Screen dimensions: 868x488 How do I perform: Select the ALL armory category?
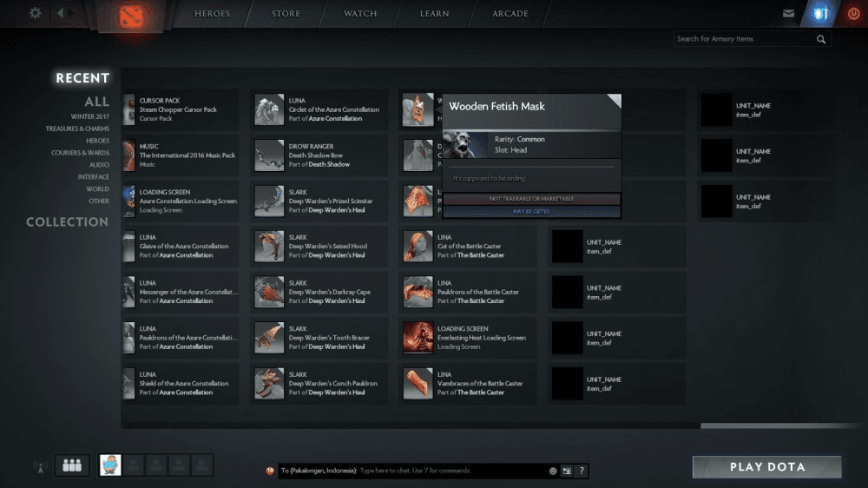click(97, 102)
